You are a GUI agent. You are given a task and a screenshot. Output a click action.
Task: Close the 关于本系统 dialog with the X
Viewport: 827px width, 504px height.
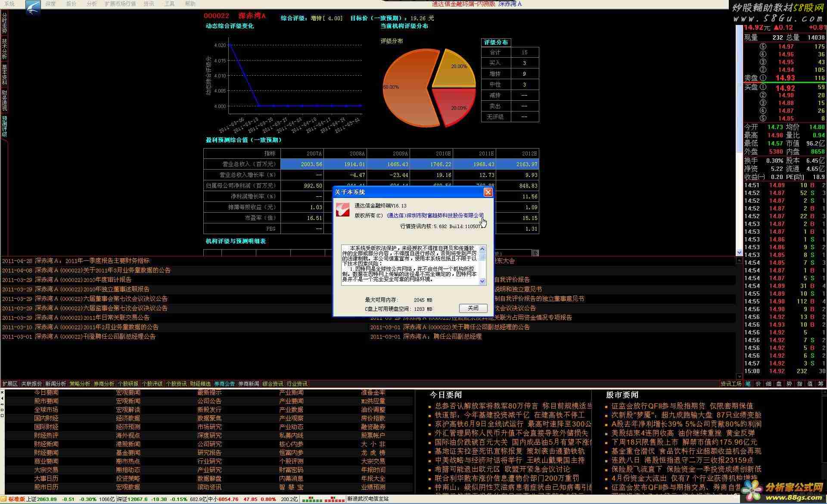(488, 192)
